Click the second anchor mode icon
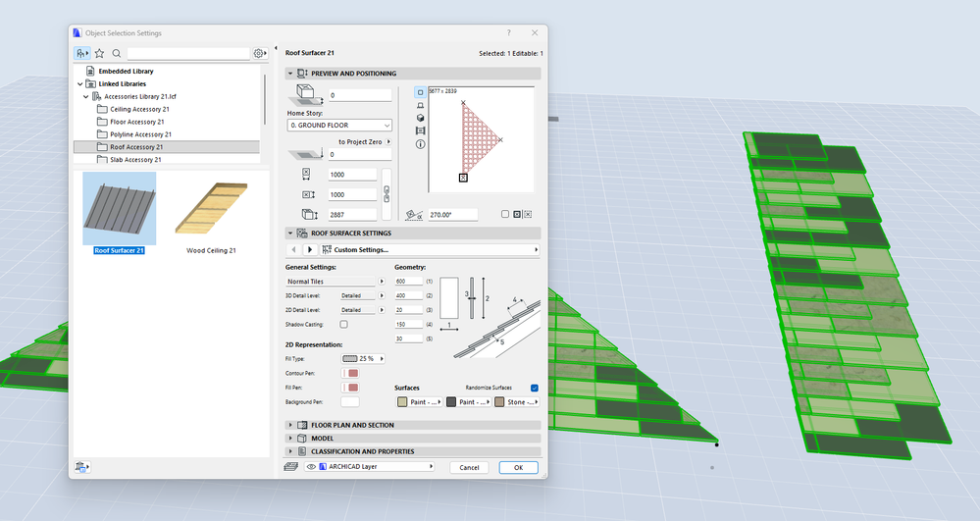The width and height of the screenshot is (980, 521). (x=517, y=214)
